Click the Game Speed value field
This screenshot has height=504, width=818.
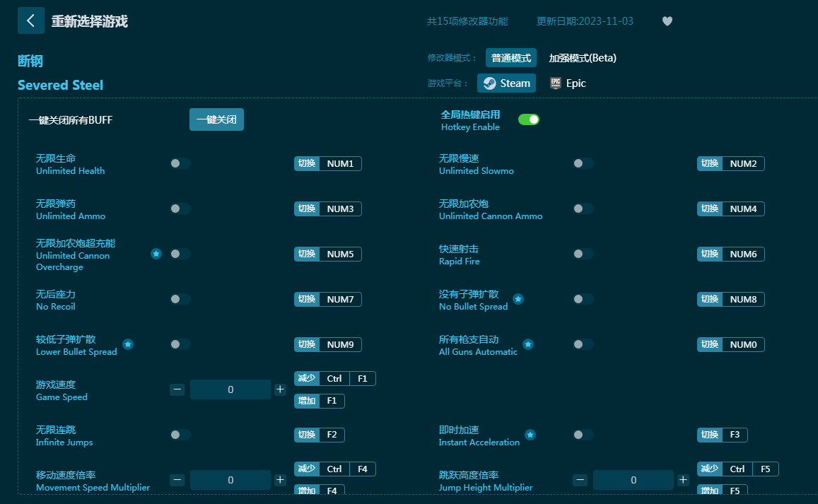[230, 389]
